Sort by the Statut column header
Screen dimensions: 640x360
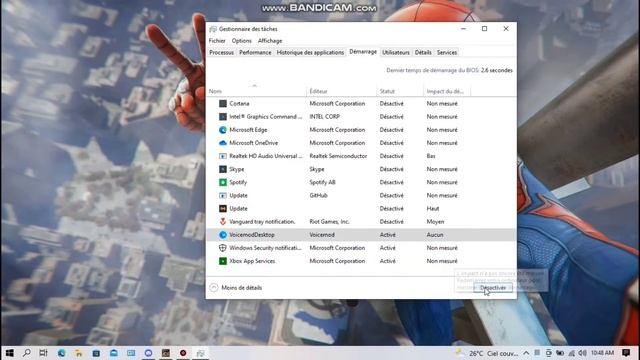400,91
